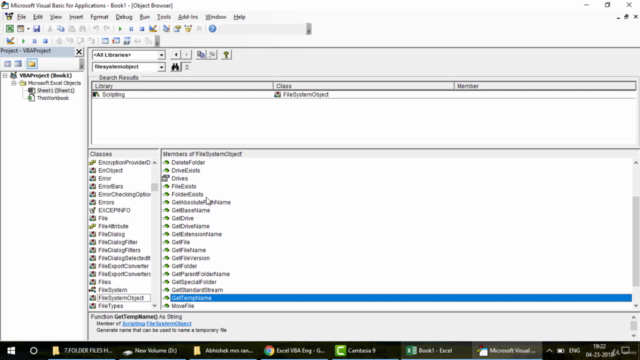This screenshot has height=360, width=640.
Task: Click the Break (pause) icon in Standard toolbar
Action: (x=131, y=29)
